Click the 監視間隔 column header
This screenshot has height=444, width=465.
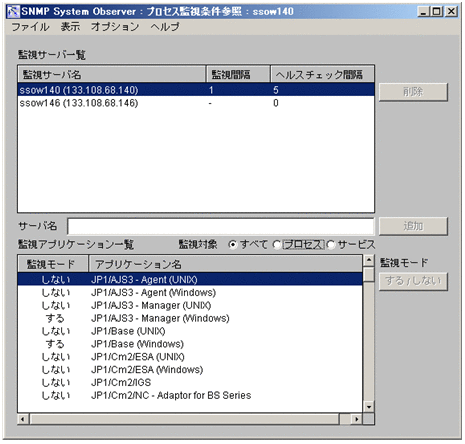[238, 74]
